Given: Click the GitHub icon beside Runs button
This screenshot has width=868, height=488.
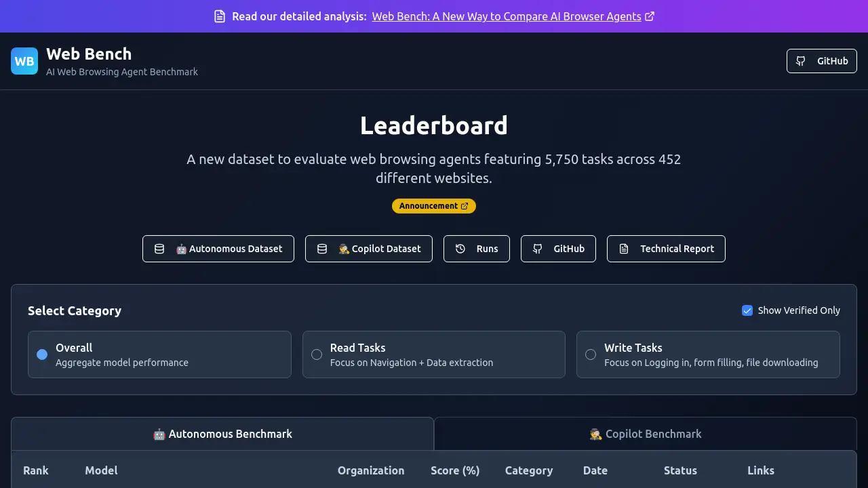Looking at the screenshot, I should pyautogui.click(x=538, y=249).
